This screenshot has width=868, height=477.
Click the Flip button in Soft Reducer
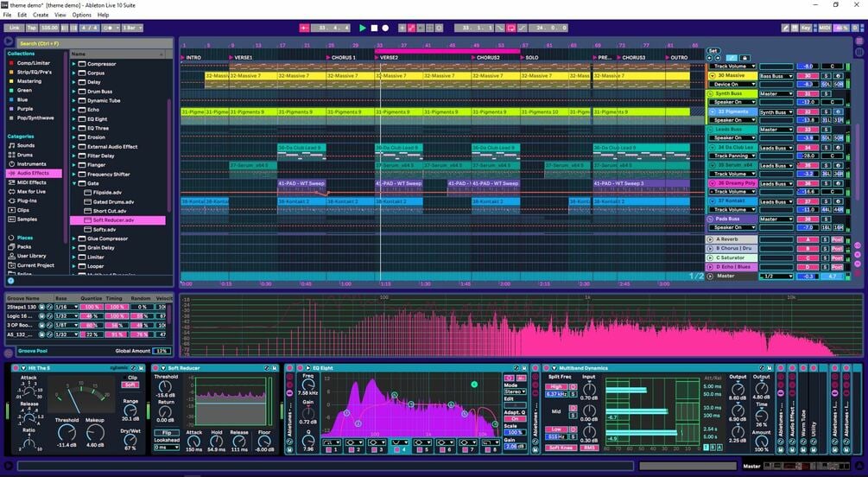click(167, 433)
